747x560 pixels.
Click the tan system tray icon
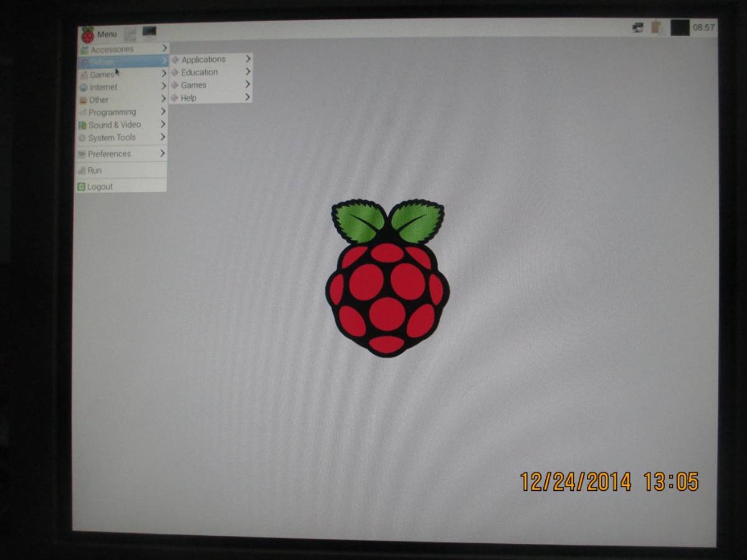[656, 29]
